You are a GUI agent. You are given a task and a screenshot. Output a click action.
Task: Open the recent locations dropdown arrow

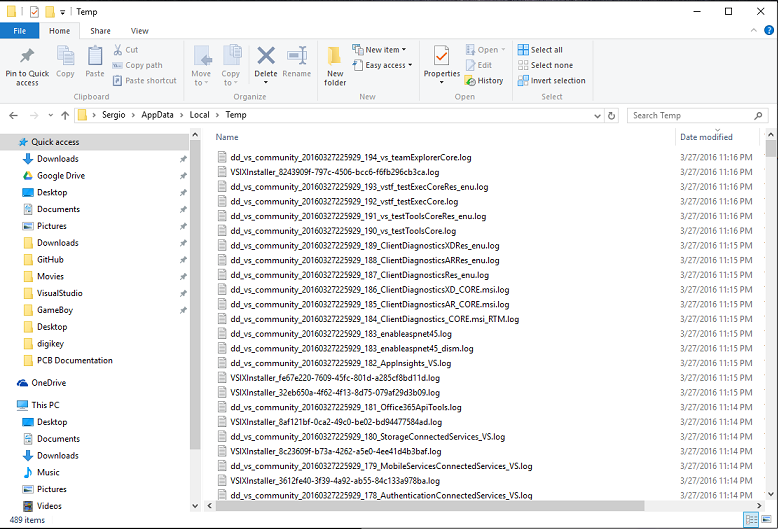tap(51, 115)
